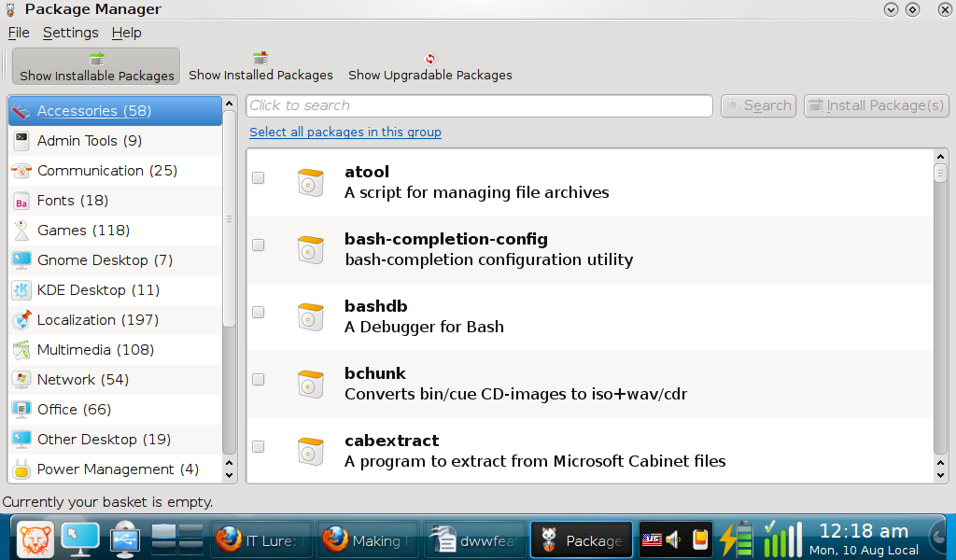
Task: Select the Office (66) category
Action: pyautogui.click(x=115, y=410)
